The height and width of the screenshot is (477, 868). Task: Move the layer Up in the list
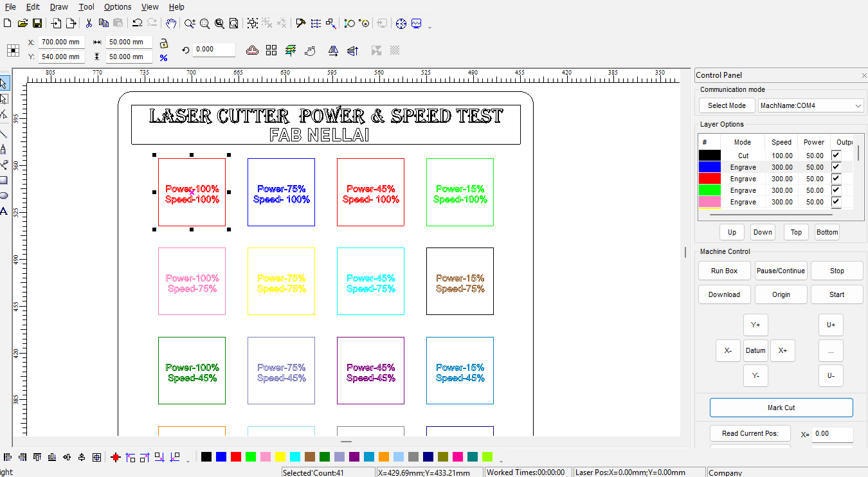click(732, 232)
